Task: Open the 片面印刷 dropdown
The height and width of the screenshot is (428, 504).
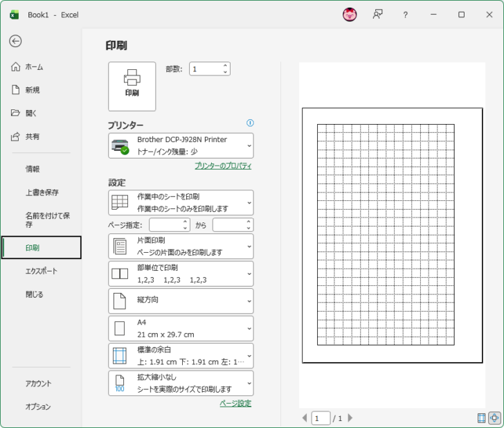Action: [181, 247]
